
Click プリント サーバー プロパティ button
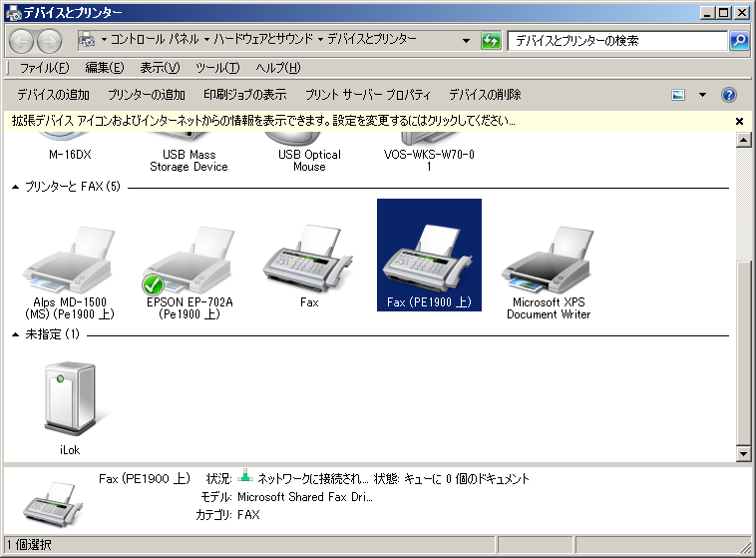tap(367, 95)
